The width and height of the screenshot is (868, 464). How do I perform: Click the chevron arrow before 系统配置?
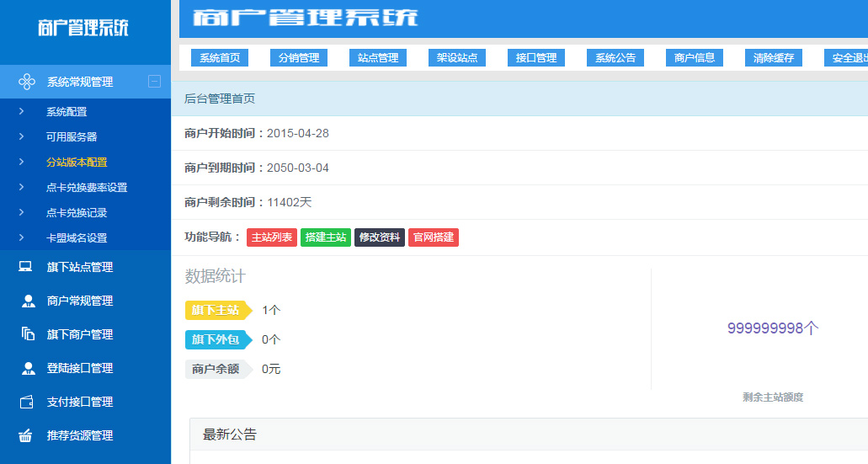point(22,111)
